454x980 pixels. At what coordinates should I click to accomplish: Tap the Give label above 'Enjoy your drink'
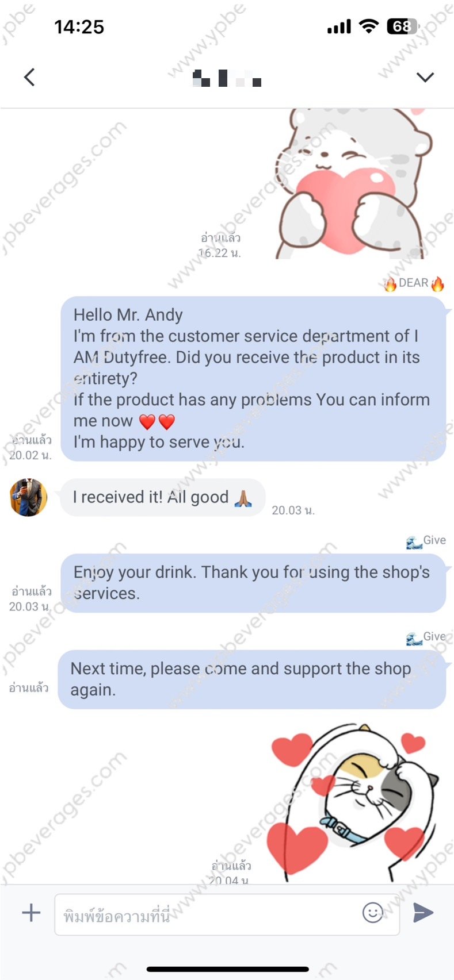point(426,541)
